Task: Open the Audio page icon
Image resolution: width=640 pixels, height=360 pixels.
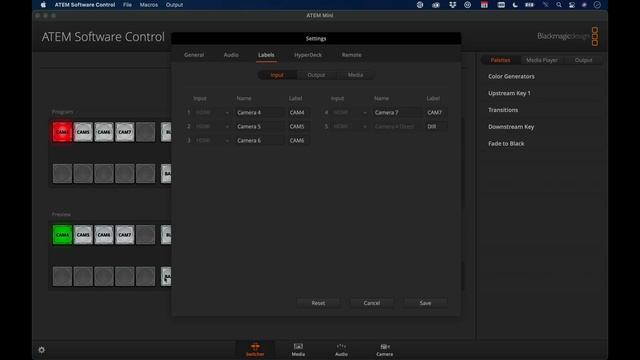Action: pyautogui.click(x=341, y=350)
